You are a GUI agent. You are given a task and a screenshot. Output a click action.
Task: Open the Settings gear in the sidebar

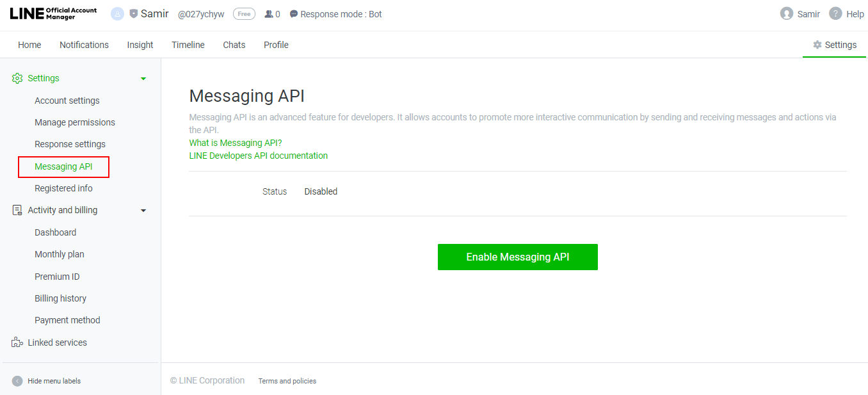(17, 77)
